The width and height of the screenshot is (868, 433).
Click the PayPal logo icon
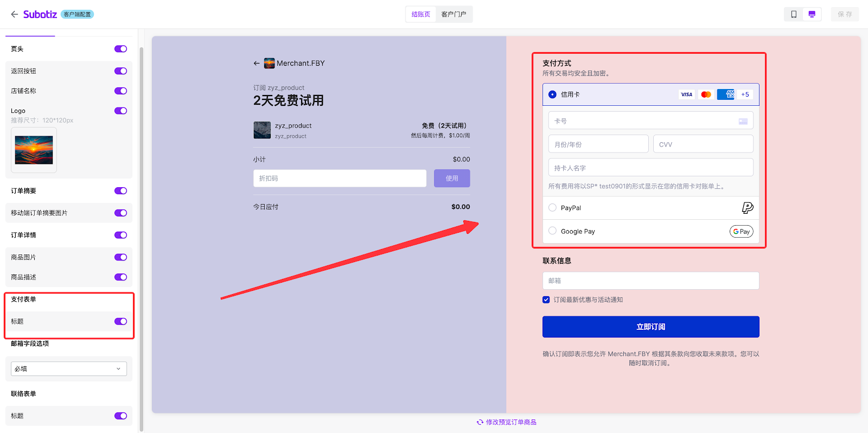(x=747, y=208)
